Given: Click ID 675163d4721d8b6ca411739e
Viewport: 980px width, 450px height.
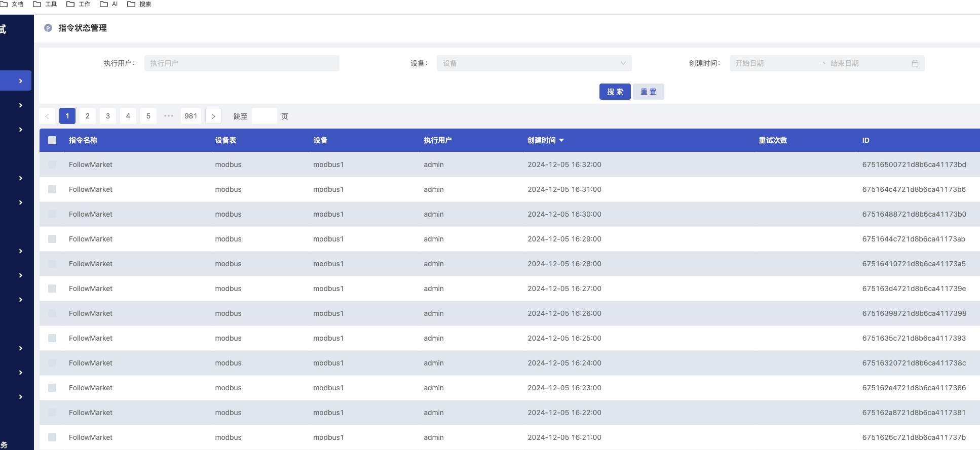Looking at the screenshot, I should 914,289.
